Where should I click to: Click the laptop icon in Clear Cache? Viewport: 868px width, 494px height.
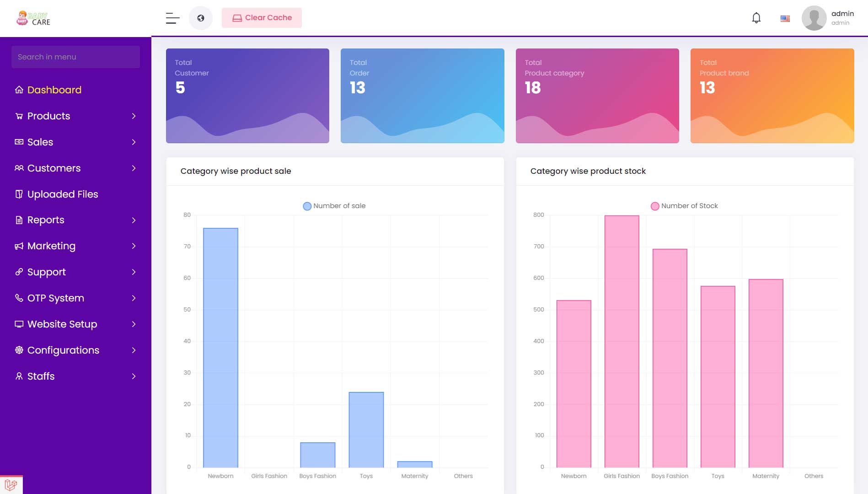(237, 18)
